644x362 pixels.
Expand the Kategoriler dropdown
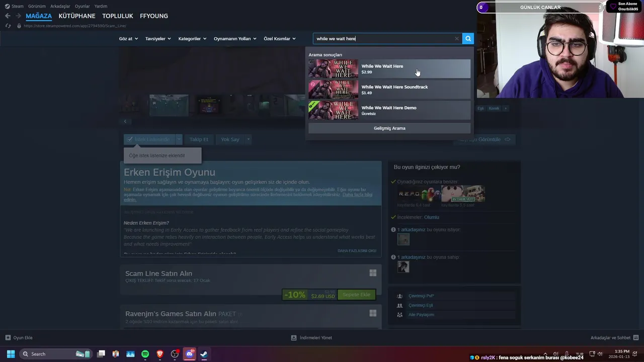[x=192, y=39]
